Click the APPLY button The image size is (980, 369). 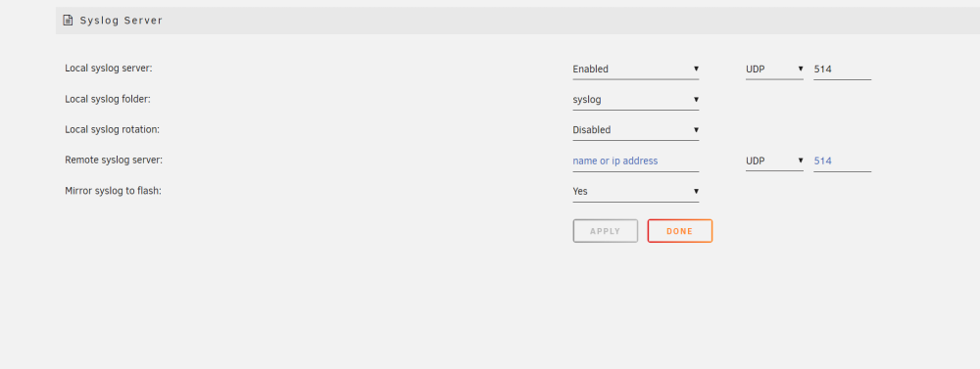[605, 231]
